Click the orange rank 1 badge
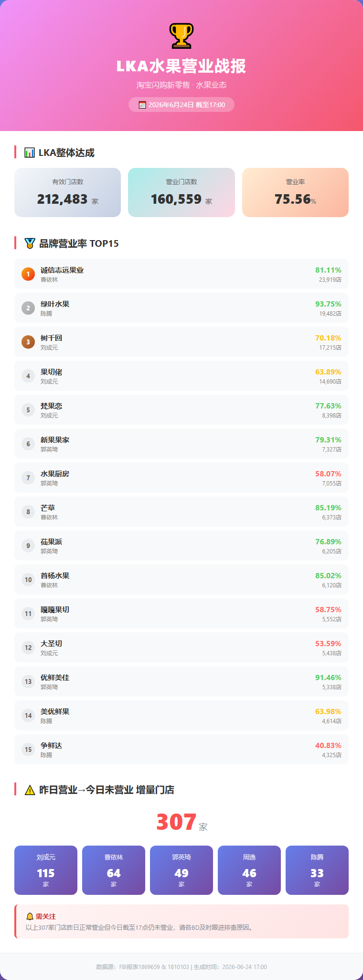 coord(28,274)
